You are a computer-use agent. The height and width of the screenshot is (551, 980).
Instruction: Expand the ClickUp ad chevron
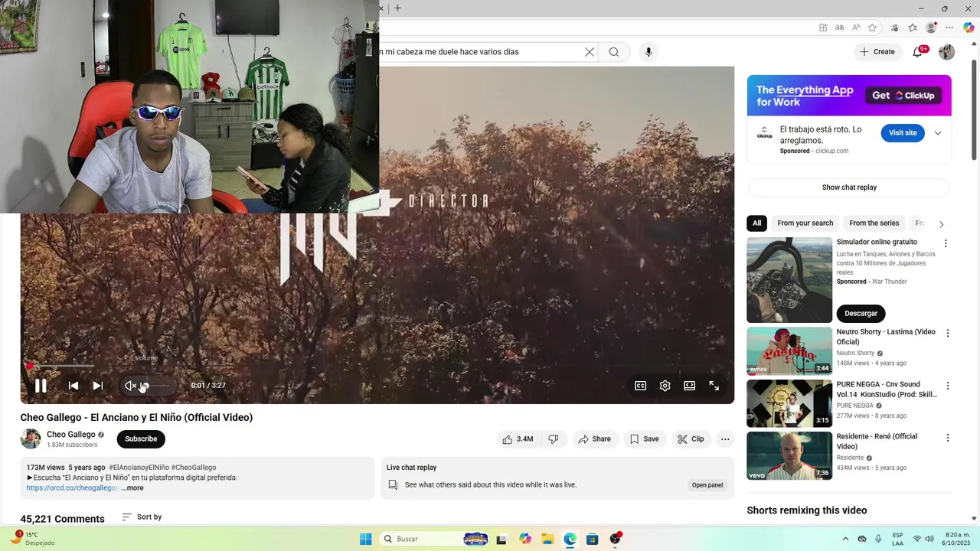pos(938,133)
